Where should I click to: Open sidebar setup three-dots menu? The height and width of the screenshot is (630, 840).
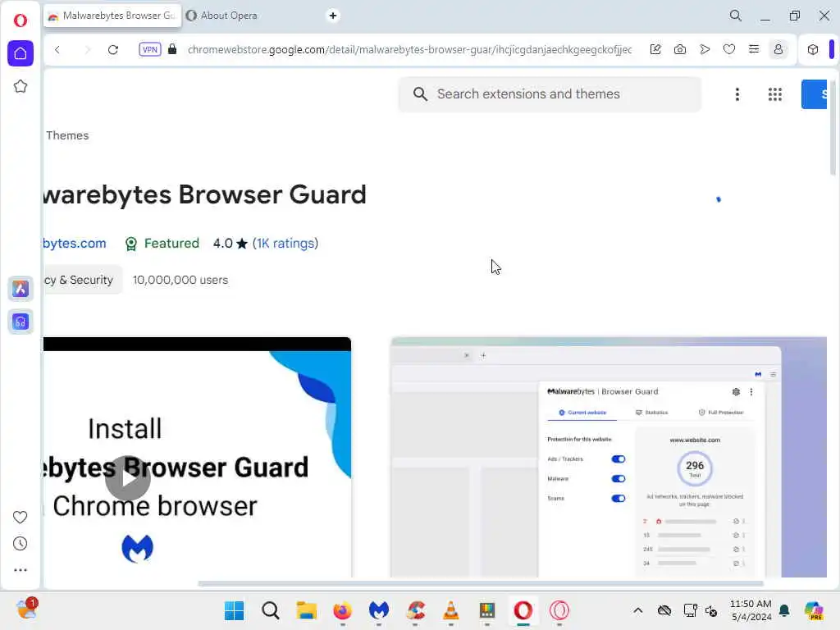(21, 570)
